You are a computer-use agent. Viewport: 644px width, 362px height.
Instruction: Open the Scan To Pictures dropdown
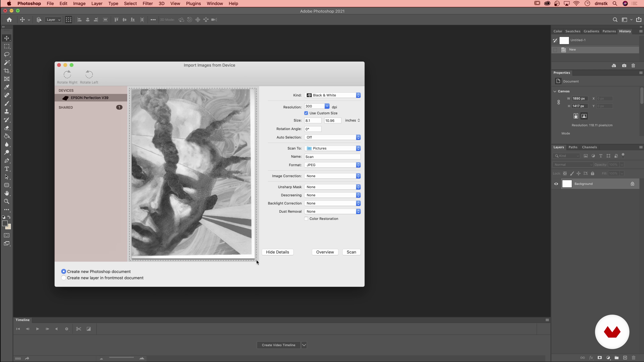(333, 148)
